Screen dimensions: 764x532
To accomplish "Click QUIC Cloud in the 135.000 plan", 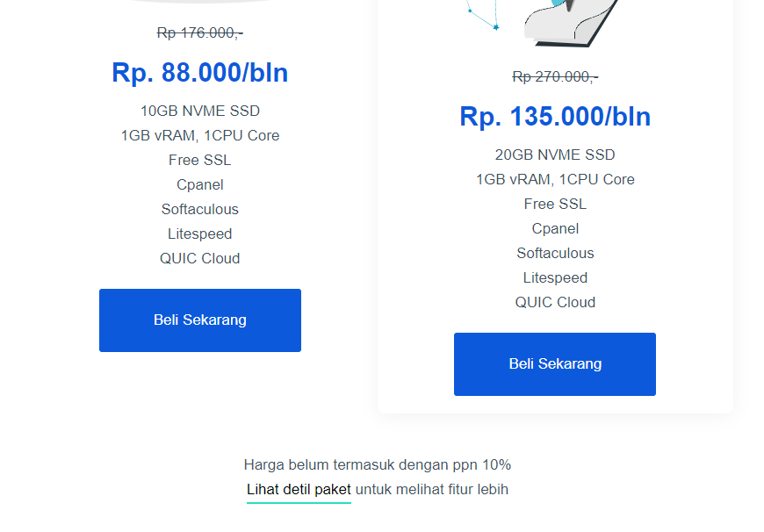I will coord(555,303).
